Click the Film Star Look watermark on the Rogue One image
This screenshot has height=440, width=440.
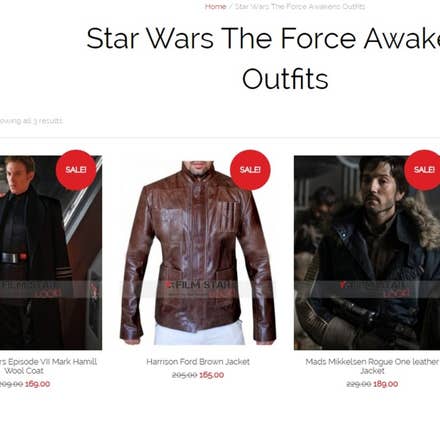(373, 289)
